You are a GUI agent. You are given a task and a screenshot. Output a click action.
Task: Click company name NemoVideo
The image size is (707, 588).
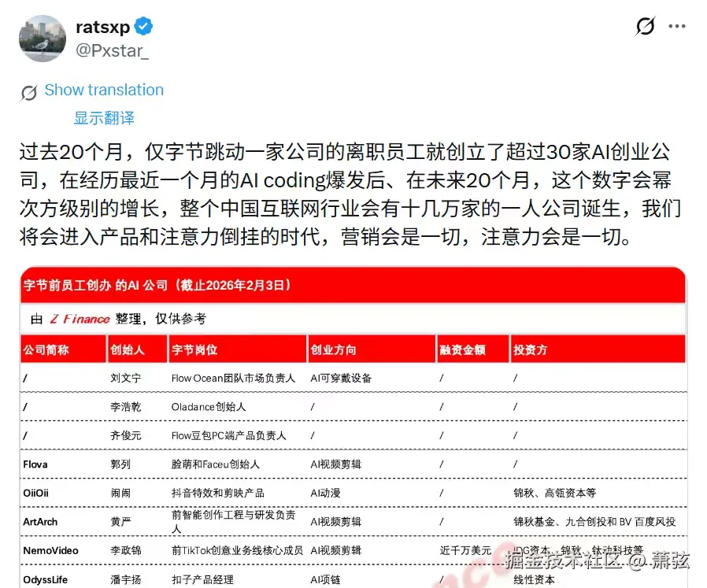(50, 550)
